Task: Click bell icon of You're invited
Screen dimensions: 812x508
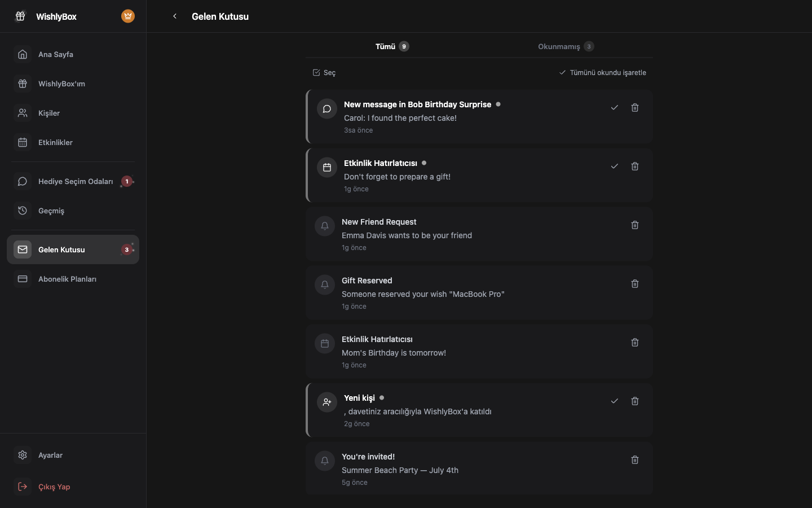Action: click(x=325, y=461)
